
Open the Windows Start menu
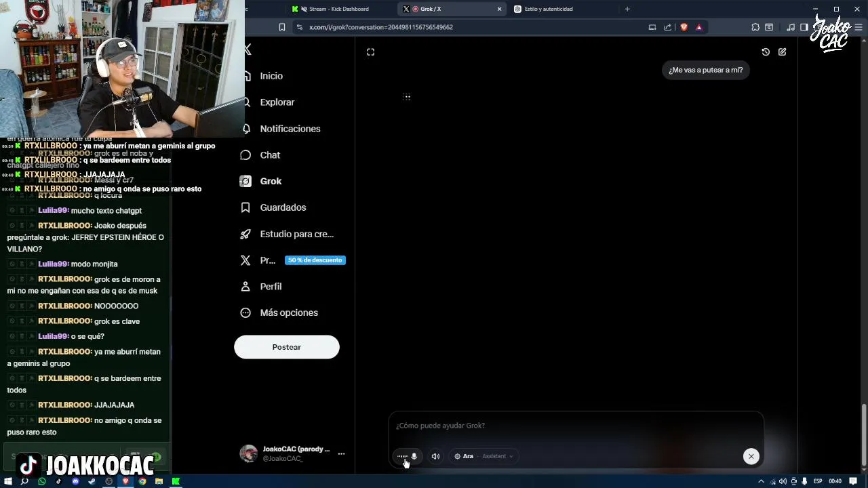point(8,481)
